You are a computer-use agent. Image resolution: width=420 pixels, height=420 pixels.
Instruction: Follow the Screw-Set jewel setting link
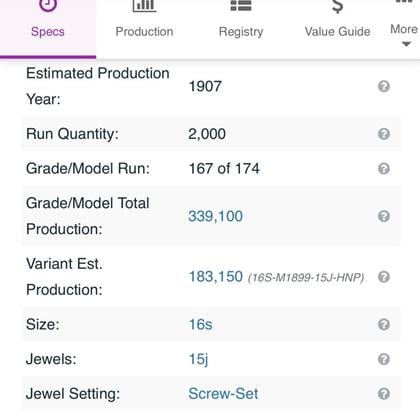pos(223,394)
